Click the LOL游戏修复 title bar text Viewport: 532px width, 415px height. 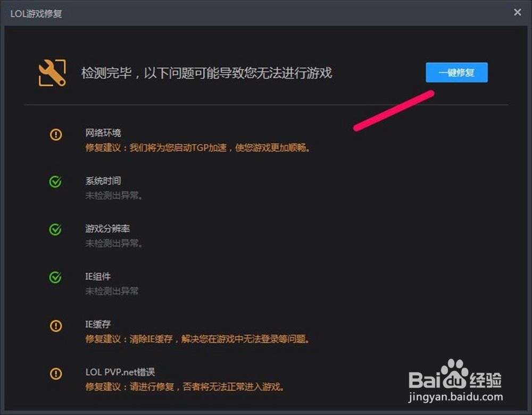coord(36,14)
